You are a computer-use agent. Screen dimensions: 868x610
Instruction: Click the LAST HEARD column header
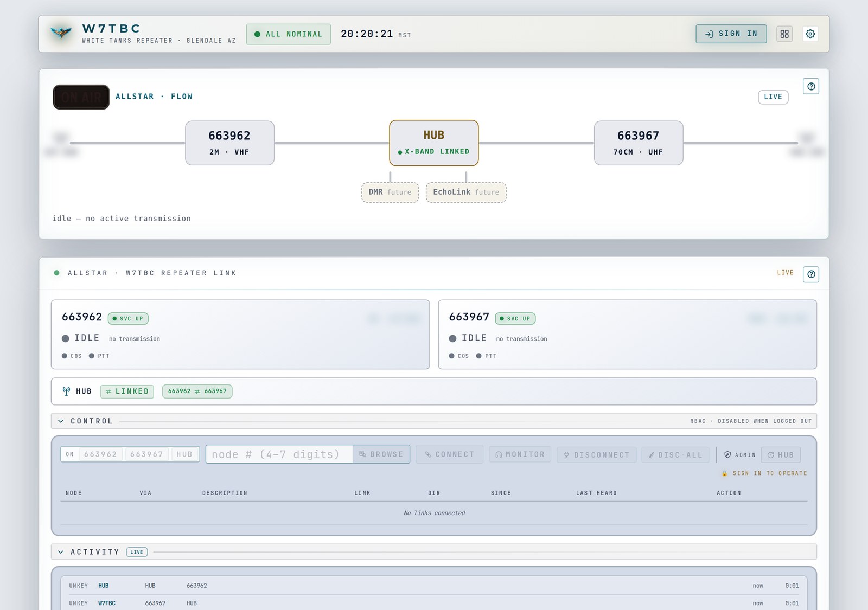(x=596, y=493)
